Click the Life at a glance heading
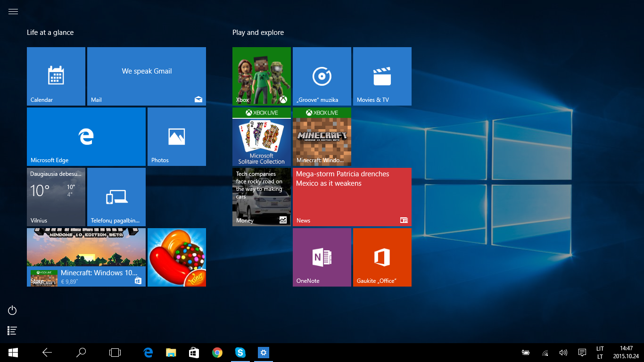 [50, 33]
